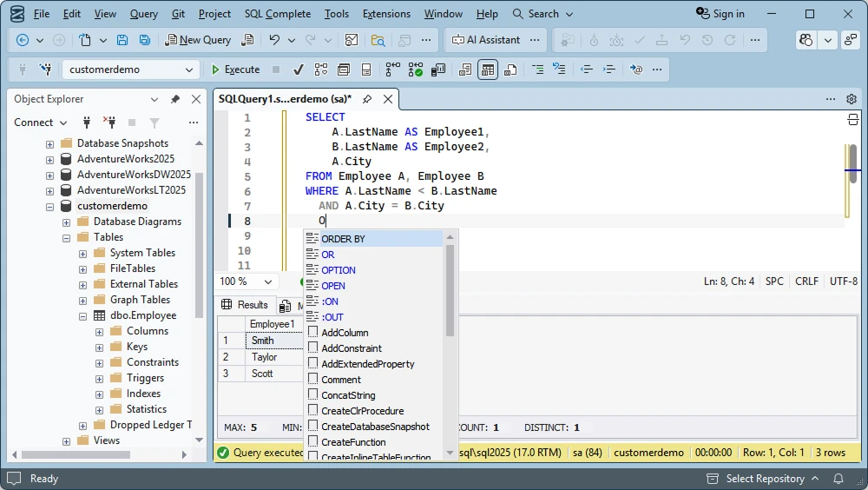Image resolution: width=868 pixels, height=490 pixels.
Task: Select Results to File icon
Action: click(x=510, y=70)
